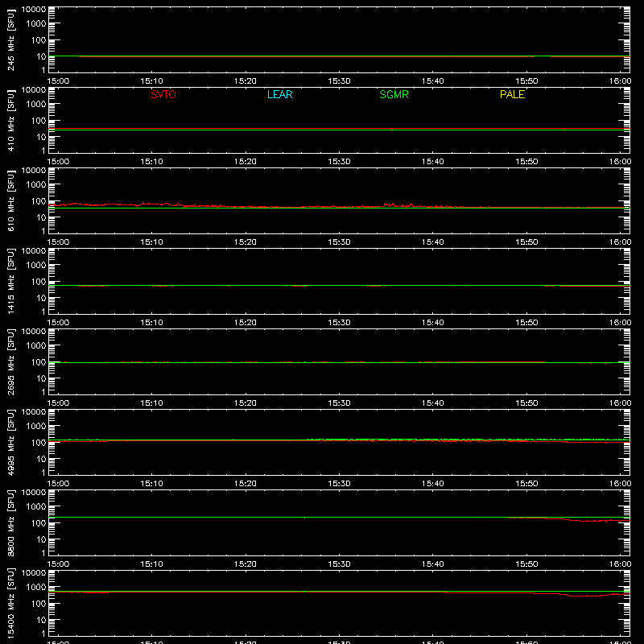Click 15:50 time label under 8800 MHz plot
Image resolution: width=644 pixels, height=644 pixels.
[526, 564]
